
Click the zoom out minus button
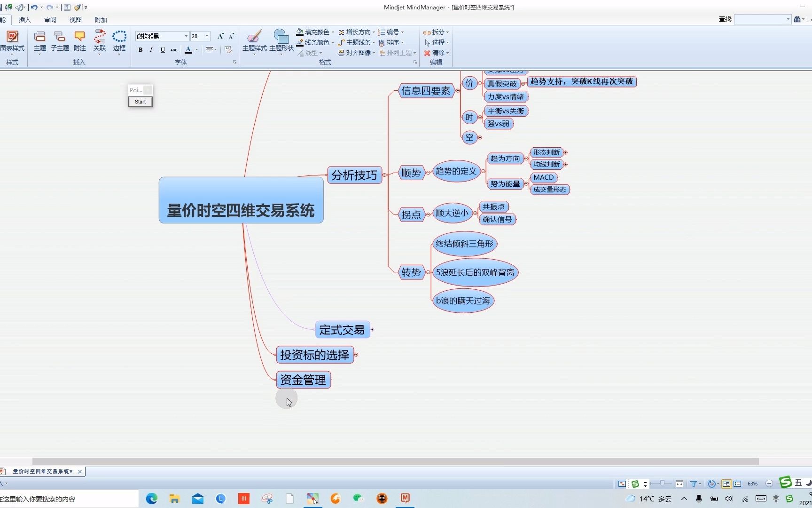(x=769, y=484)
